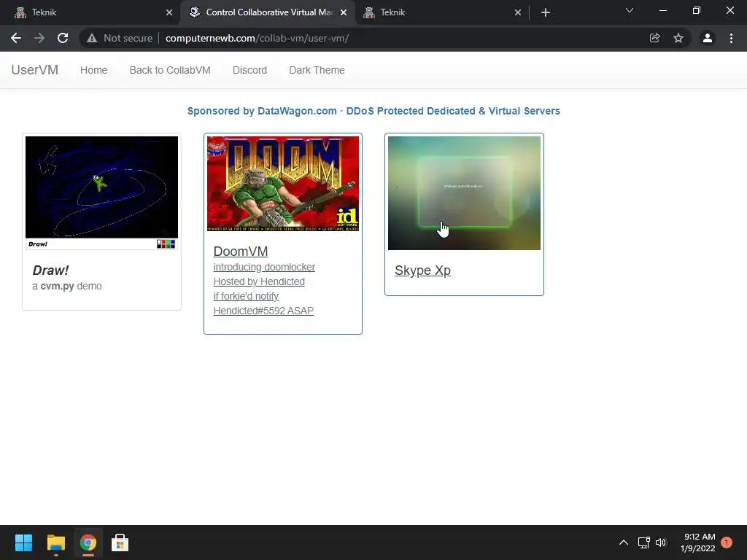
Task: Close the first Teknik tab
Action: point(169,12)
